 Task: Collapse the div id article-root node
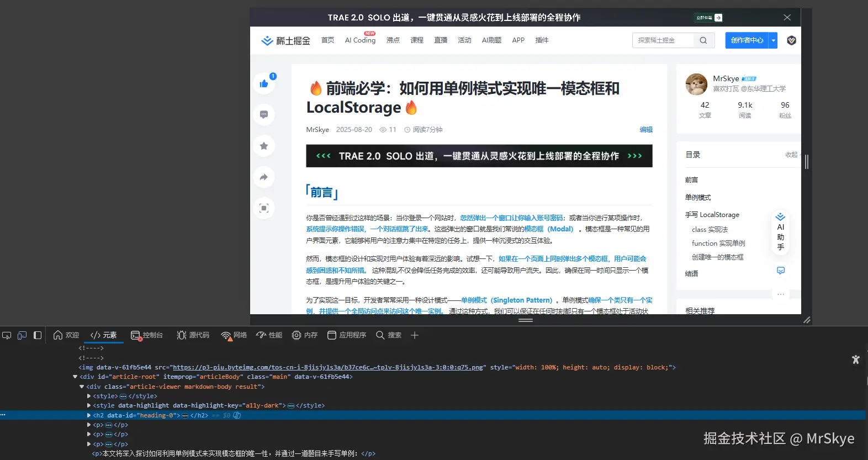tap(75, 377)
